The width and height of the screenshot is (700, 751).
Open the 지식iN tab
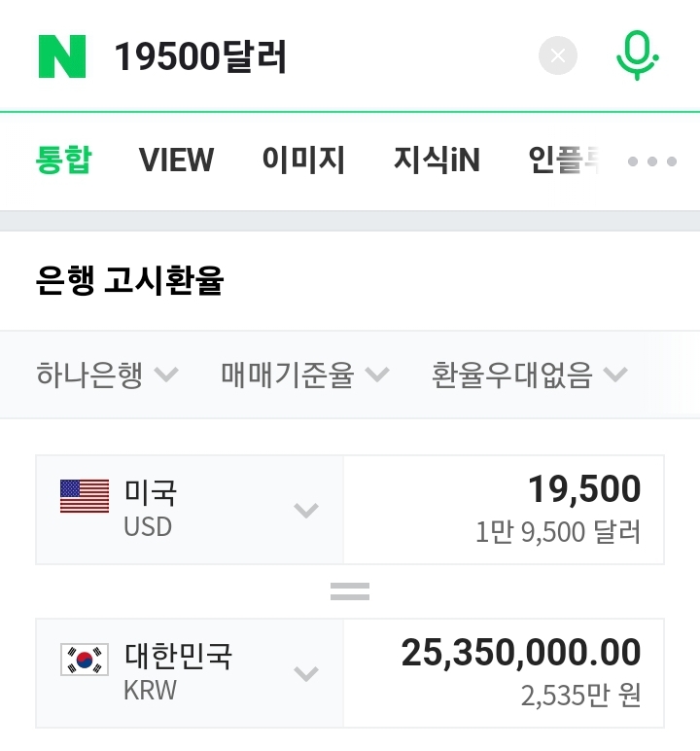[x=437, y=160]
